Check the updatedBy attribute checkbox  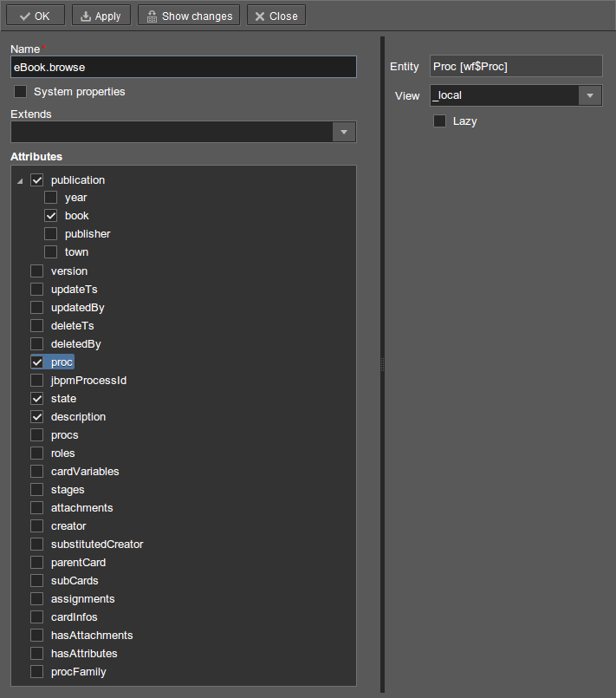[x=37, y=308]
